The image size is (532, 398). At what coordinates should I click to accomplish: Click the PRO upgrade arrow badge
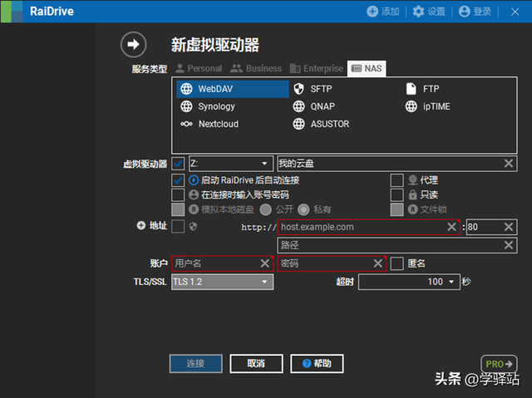pos(499,364)
